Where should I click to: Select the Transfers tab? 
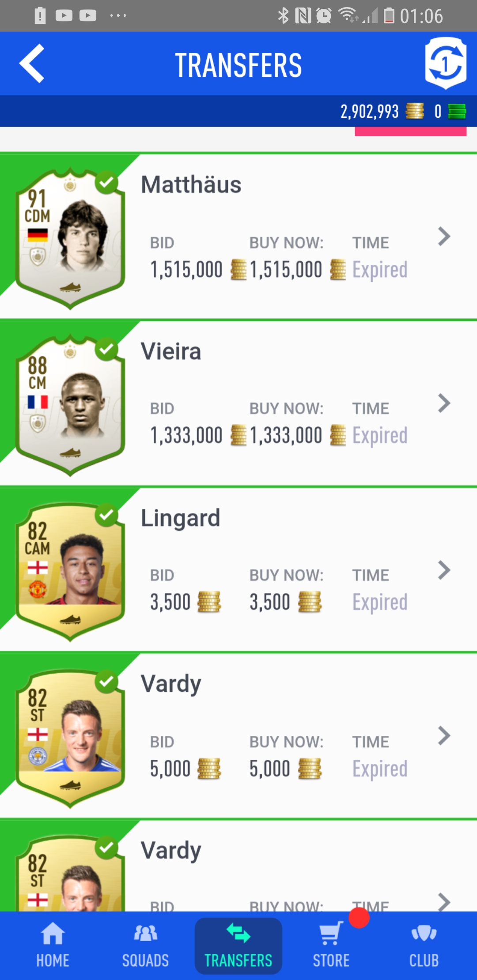(238, 946)
